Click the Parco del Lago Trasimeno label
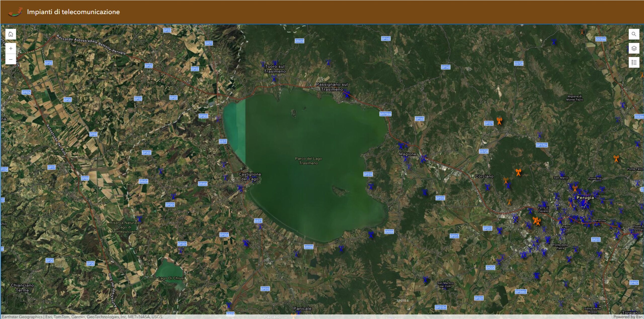The width and height of the screenshot is (644, 319). point(308,161)
